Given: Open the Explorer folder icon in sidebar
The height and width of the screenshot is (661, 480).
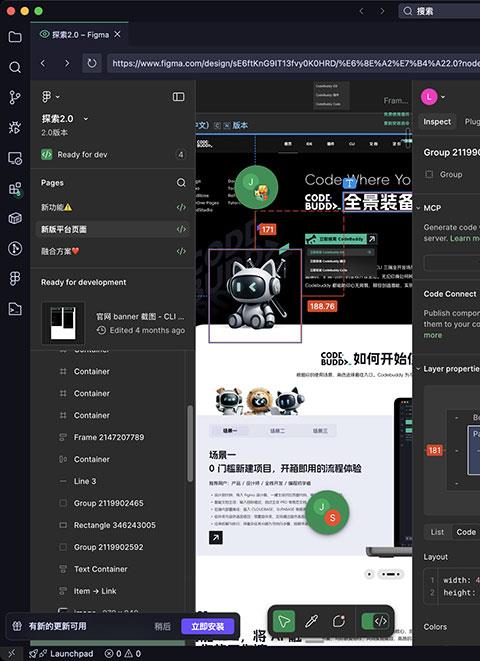Looking at the screenshot, I should tap(15, 37).
